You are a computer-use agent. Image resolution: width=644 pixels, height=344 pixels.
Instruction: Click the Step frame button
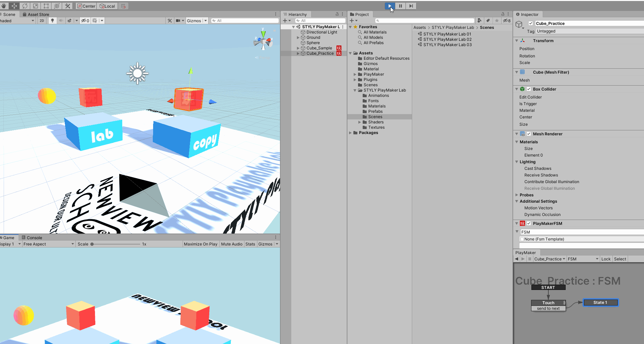point(411,6)
